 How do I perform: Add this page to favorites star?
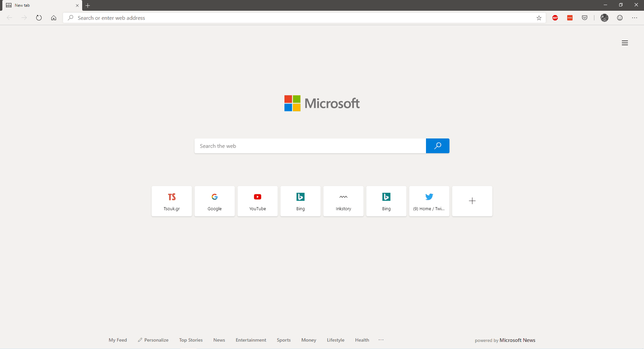(x=539, y=18)
